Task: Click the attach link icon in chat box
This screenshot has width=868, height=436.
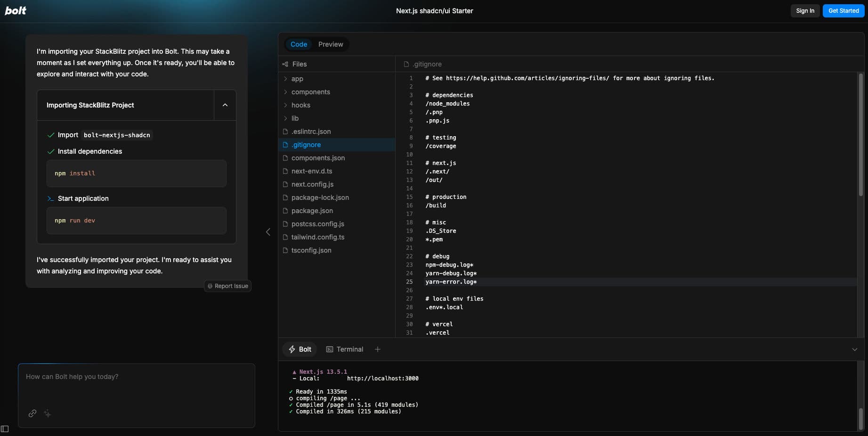Action: [32, 413]
